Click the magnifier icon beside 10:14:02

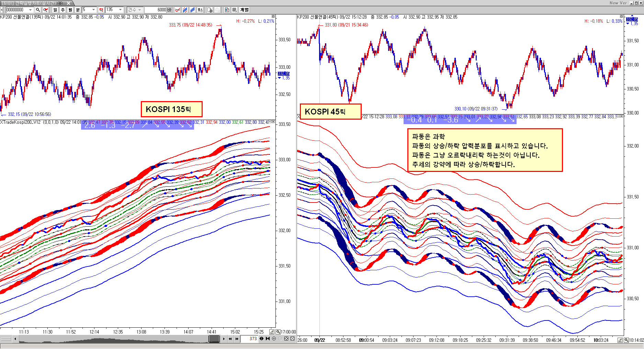click(x=626, y=340)
